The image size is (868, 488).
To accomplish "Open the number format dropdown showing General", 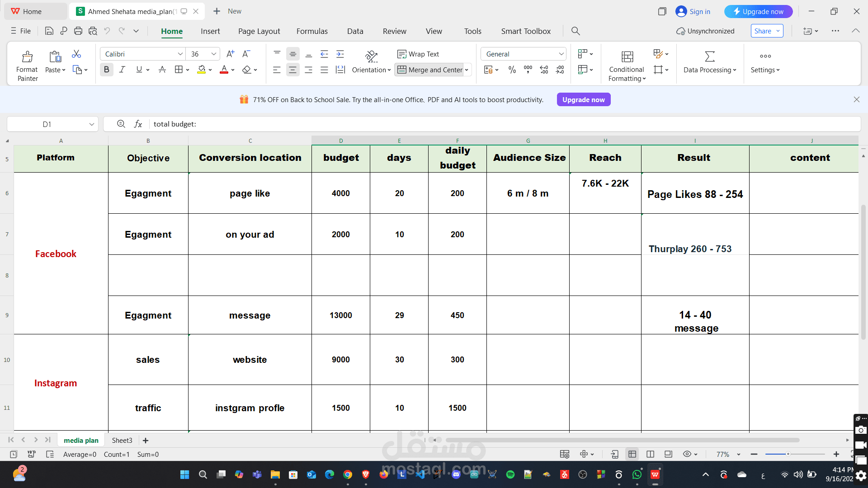I will point(561,54).
